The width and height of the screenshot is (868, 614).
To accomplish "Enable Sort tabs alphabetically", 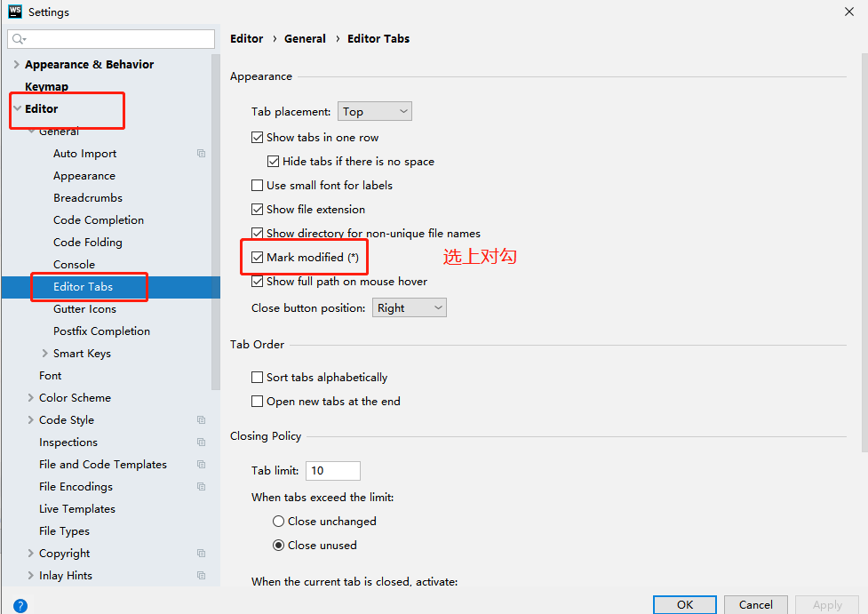I will (257, 378).
